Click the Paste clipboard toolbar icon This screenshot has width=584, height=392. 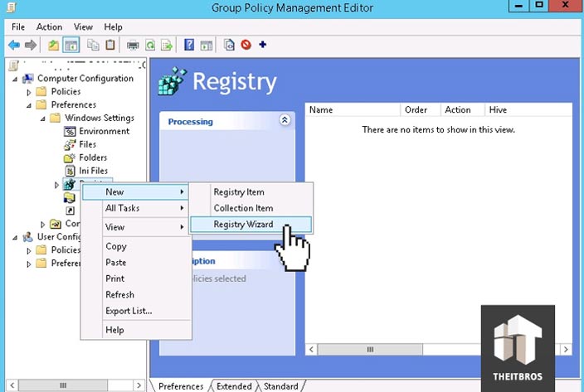pos(109,45)
